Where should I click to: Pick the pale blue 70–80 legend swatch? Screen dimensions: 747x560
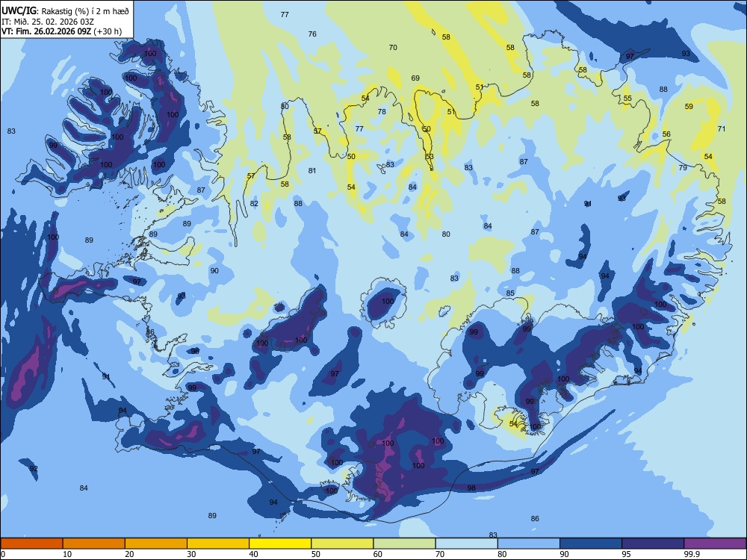point(466,544)
